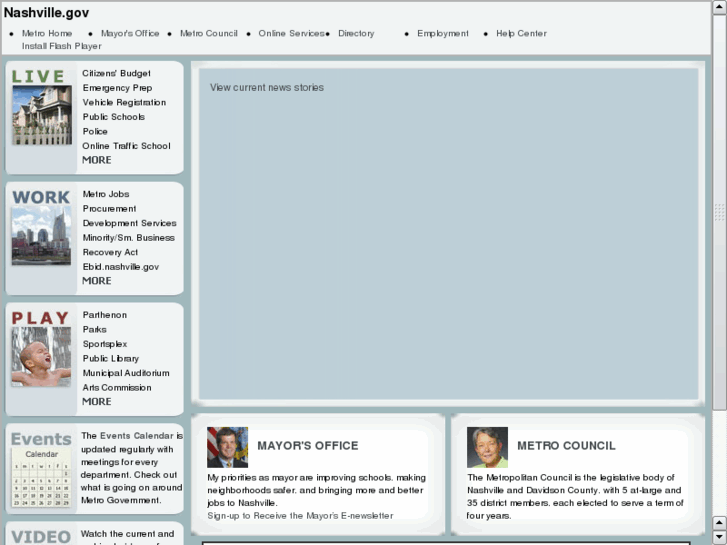Image resolution: width=727 pixels, height=545 pixels.
Task: Click MORE under the LIVE section
Action: 96,160
